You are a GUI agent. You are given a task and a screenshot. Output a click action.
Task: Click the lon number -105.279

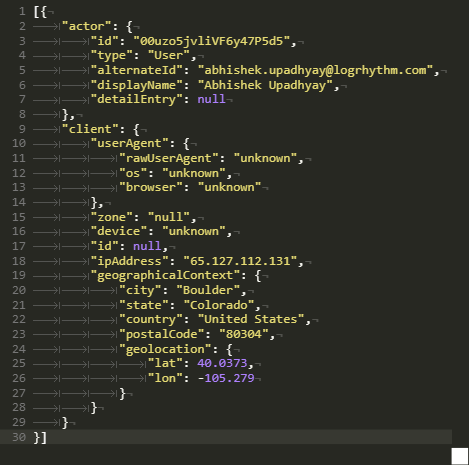(x=226, y=378)
